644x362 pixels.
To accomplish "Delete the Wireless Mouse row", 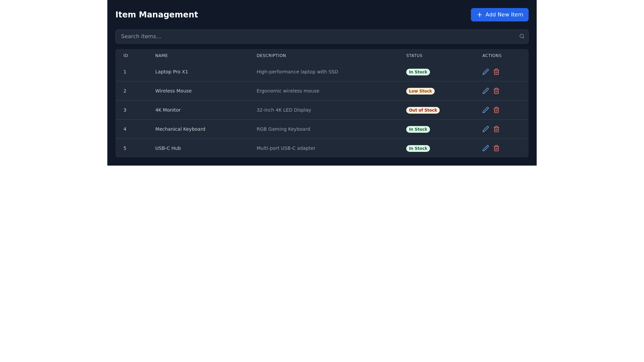I will point(496,91).
